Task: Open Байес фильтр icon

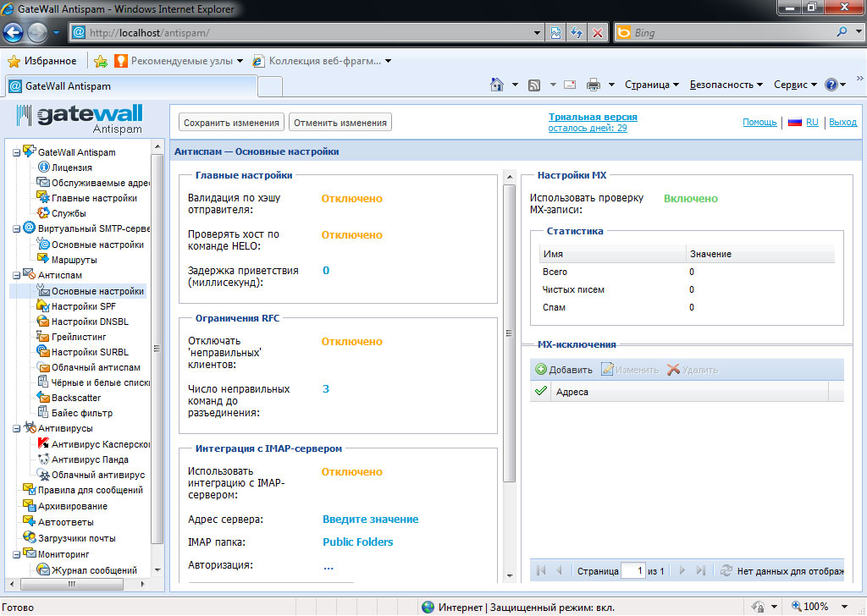Action: coord(43,412)
